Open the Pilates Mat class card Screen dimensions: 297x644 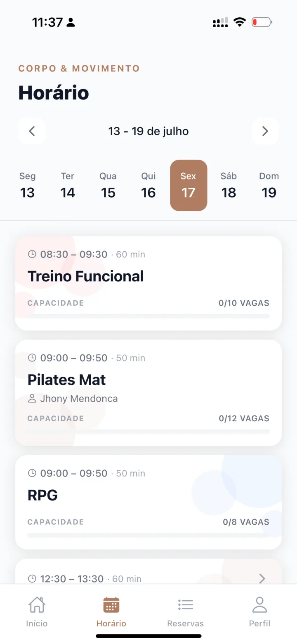pyautogui.click(x=148, y=393)
